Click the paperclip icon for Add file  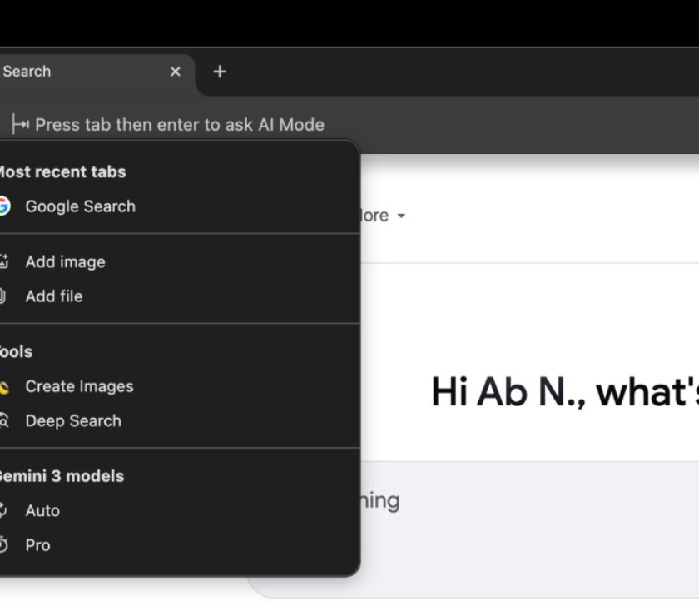click(x=3, y=296)
